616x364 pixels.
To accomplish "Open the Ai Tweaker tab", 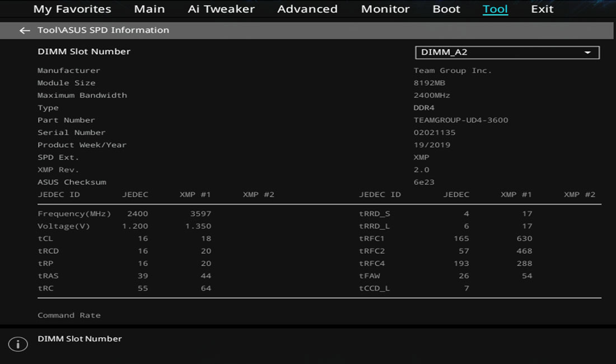I will [x=221, y=9].
